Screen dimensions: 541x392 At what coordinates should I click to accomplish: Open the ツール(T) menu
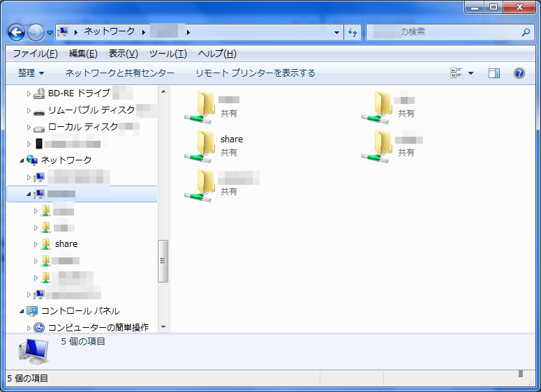(x=168, y=54)
